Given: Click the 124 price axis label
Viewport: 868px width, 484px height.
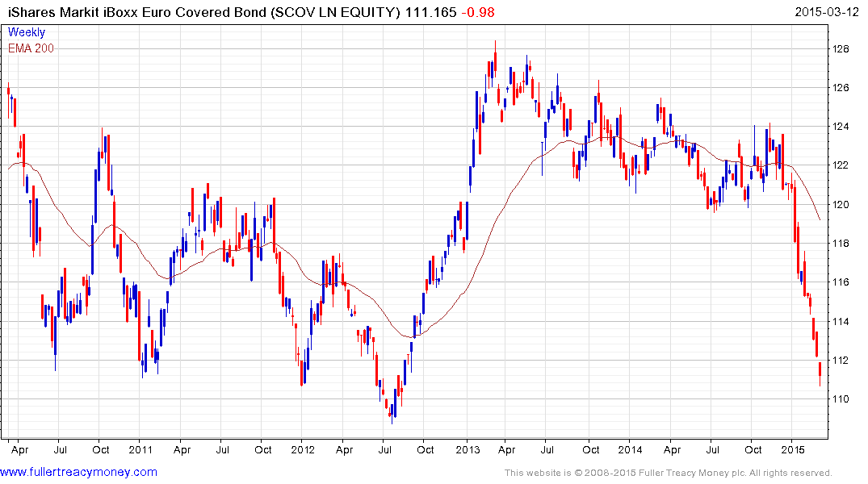Looking at the screenshot, I should [841, 127].
